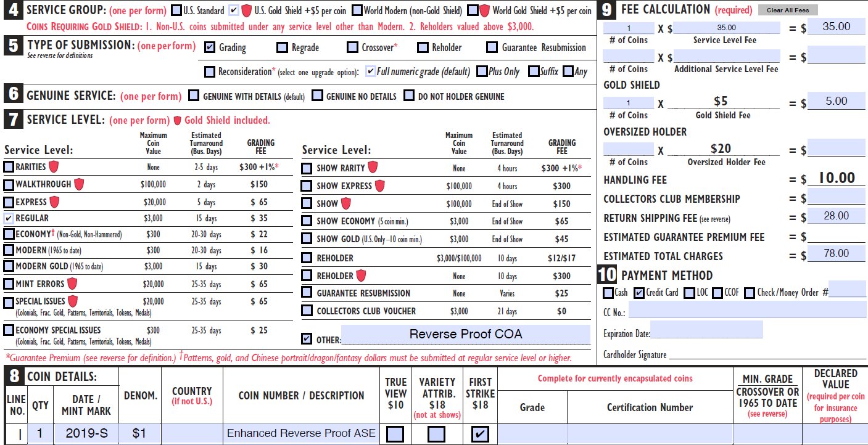Check the Plus Only upgrade option
Image resolution: width=868 pixels, height=445 pixels.
tap(482, 71)
